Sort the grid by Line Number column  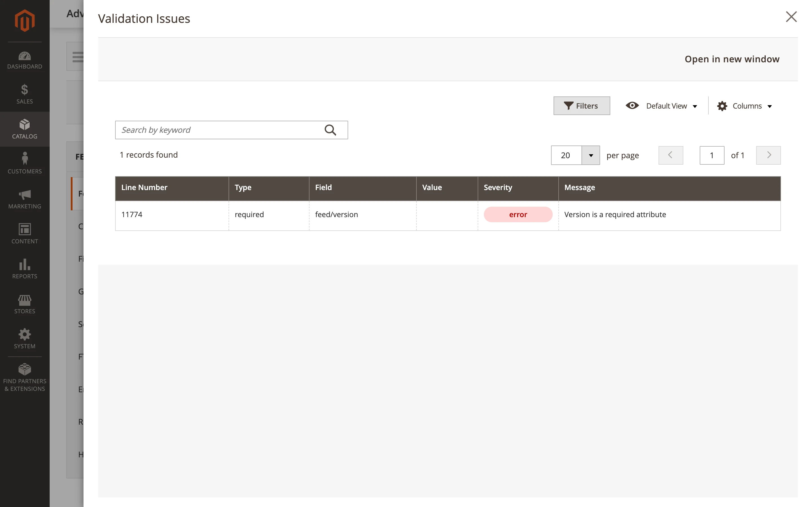144,187
